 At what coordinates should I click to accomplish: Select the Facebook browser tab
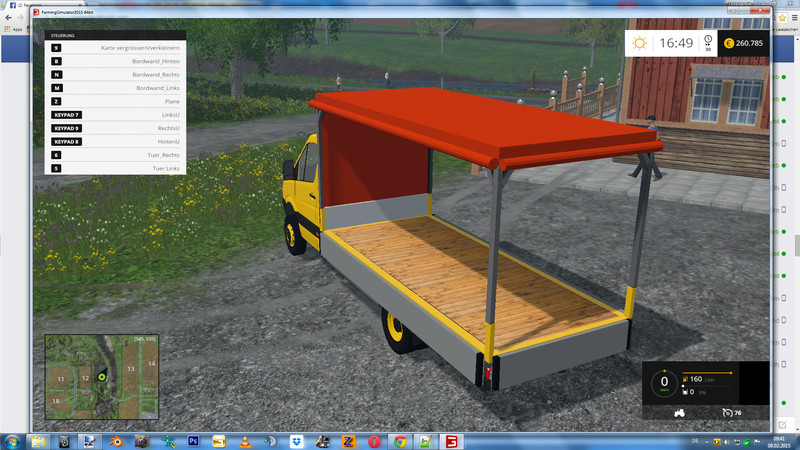tap(14, 5)
